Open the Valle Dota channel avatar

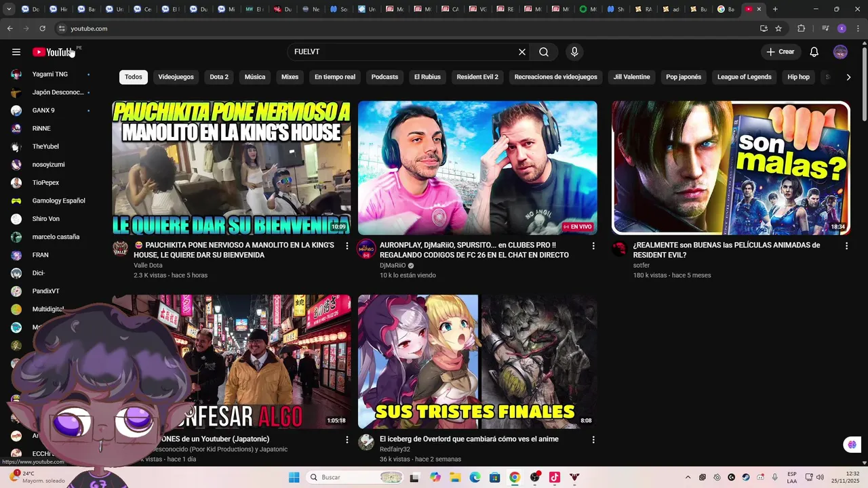click(120, 248)
